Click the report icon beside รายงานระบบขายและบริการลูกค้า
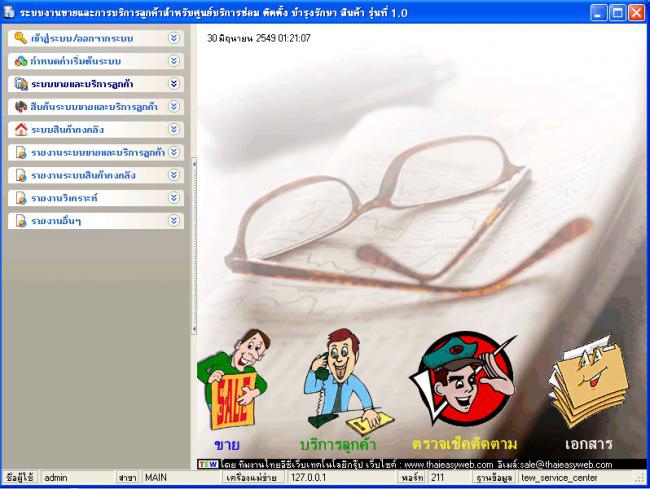The height and width of the screenshot is (489, 650). click(x=21, y=153)
